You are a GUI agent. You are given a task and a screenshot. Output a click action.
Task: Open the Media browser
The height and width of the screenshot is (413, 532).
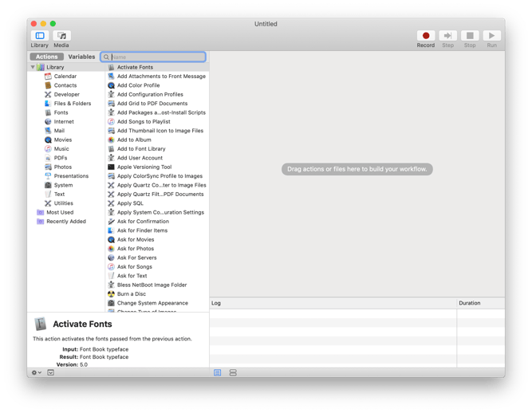coord(61,36)
